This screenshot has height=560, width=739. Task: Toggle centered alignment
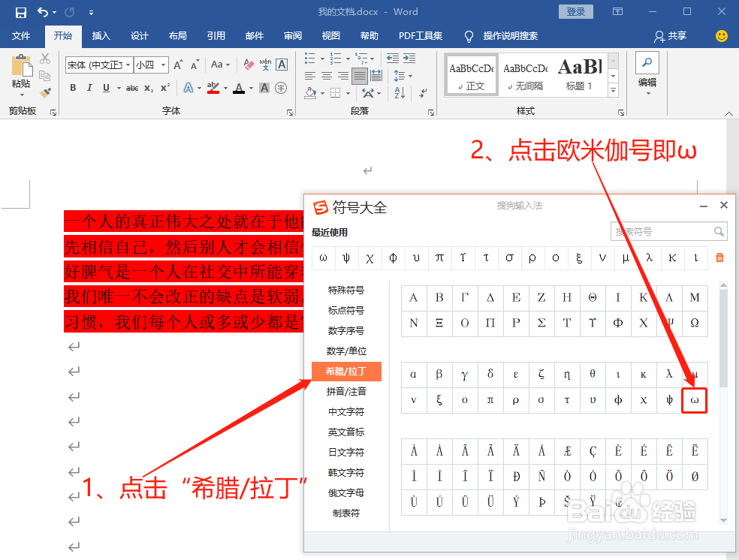point(327,75)
